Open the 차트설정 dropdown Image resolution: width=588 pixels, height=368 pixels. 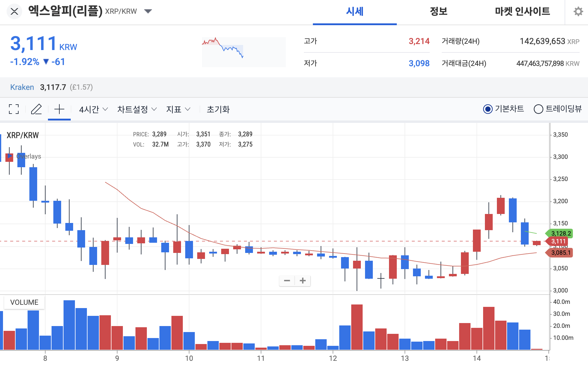[x=136, y=109]
